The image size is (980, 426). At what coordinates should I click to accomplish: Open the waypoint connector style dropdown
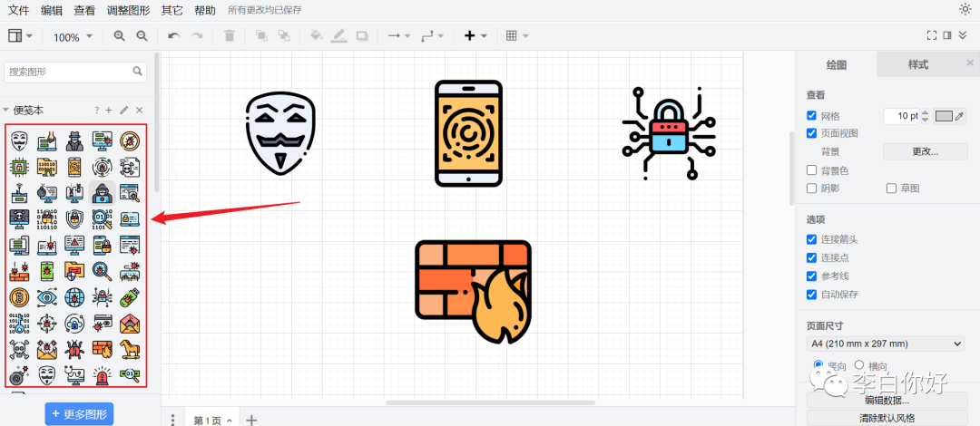(x=433, y=36)
